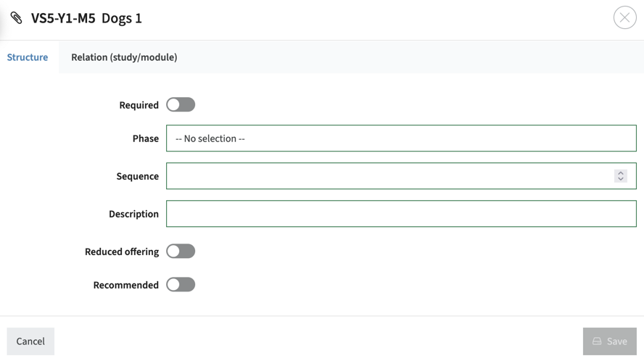Click the Sequence field label
This screenshot has height=361, width=644.
coord(137,176)
